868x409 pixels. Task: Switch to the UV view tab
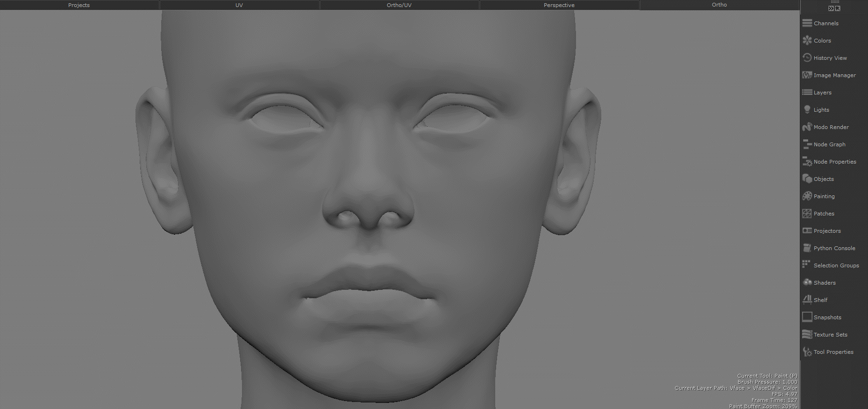[x=239, y=5]
